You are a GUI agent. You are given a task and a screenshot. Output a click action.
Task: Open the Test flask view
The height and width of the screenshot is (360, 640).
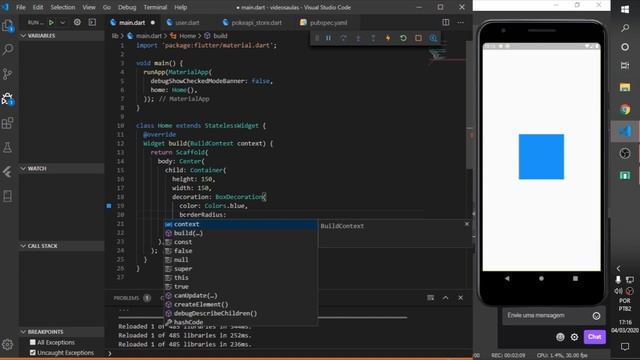(x=8, y=147)
